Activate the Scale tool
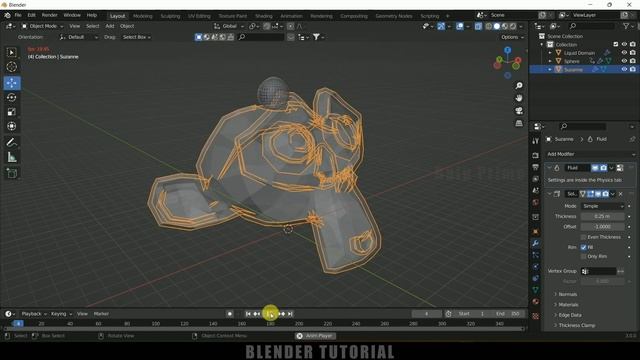The width and height of the screenshot is (640, 360). [x=11, y=112]
